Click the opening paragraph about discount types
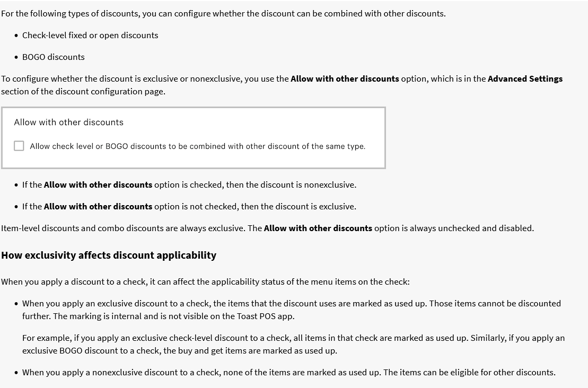 point(223,13)
